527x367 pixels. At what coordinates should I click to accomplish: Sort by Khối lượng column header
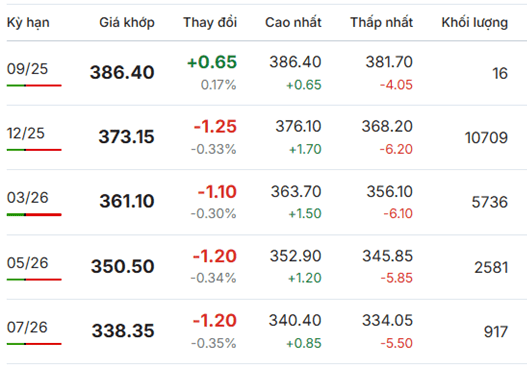475,23
